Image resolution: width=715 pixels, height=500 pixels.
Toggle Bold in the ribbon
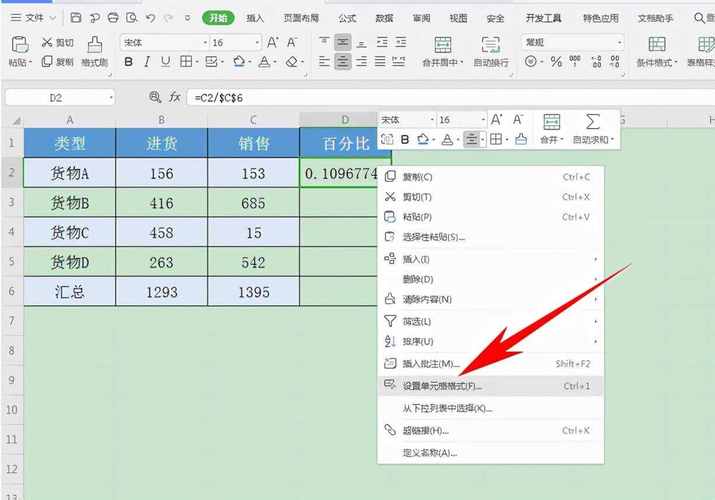pyautogui.click(x=129, y=61)
